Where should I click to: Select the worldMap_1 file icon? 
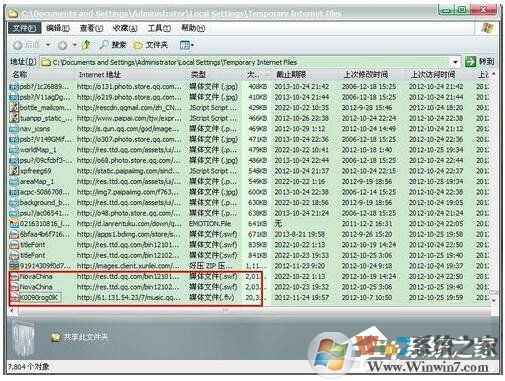(14, 150)
